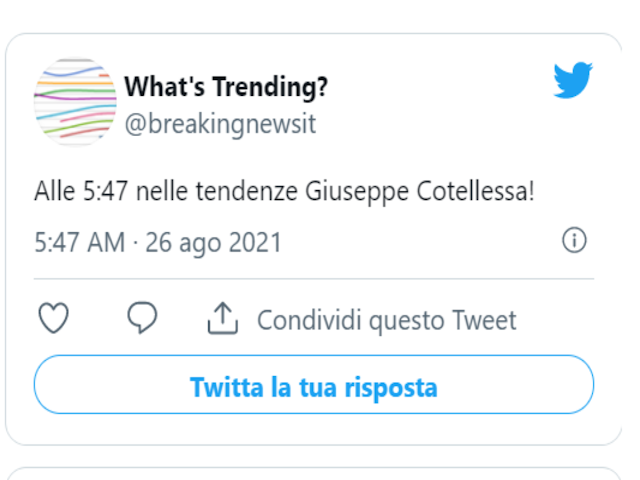The image size is (640, 480).
Task: Select Condividi questo Tweet
Action: tap(386, 320)
